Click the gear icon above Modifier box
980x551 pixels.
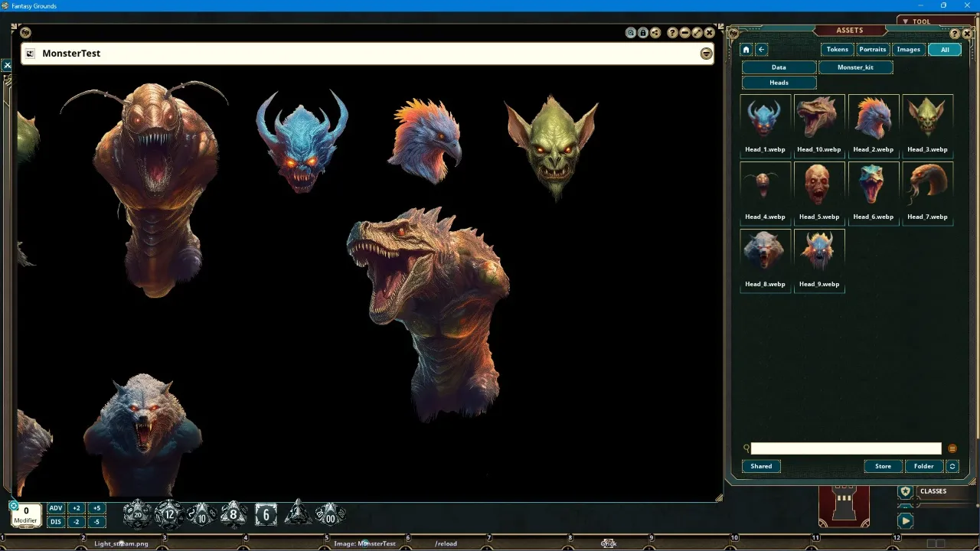(x=13, y=505)
